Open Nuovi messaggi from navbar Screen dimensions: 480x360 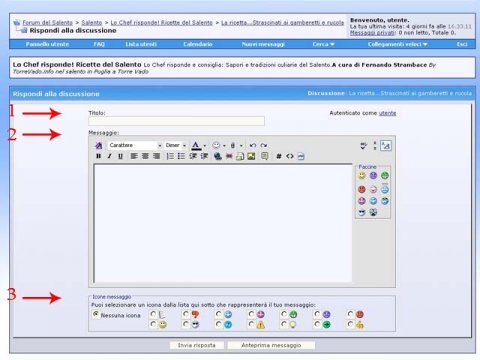pyautogui.click(x=263, y=44)
